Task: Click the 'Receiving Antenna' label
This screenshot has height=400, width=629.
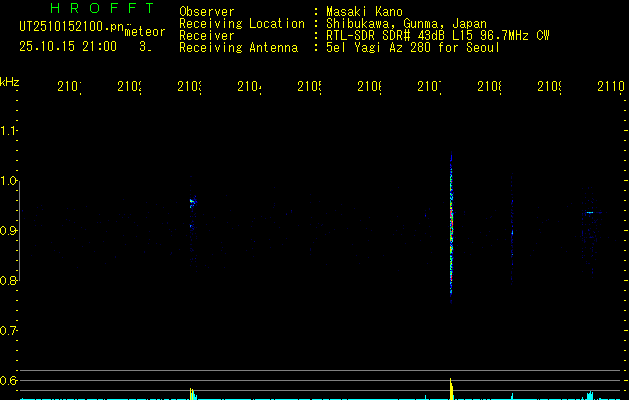Action: click(238, 48)
